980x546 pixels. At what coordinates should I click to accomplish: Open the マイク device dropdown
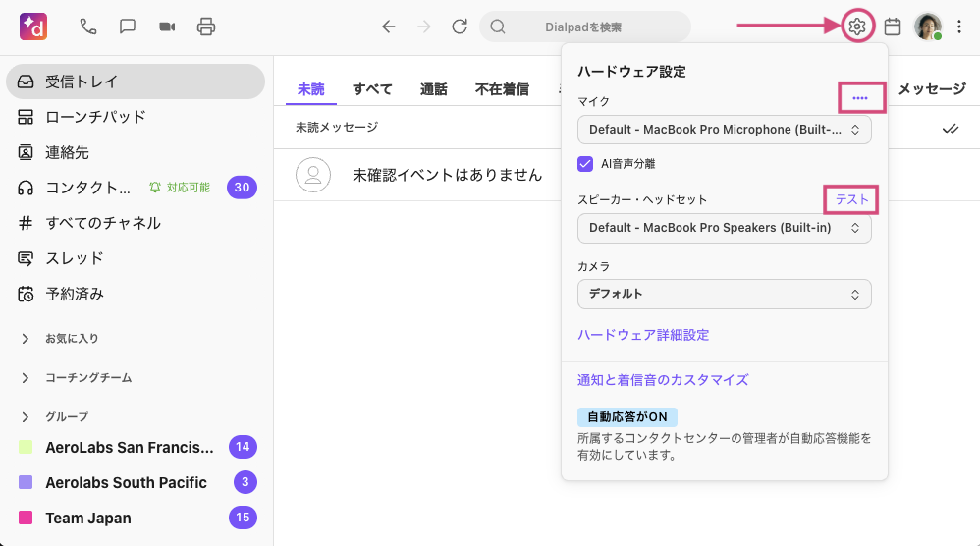point(725,130)
